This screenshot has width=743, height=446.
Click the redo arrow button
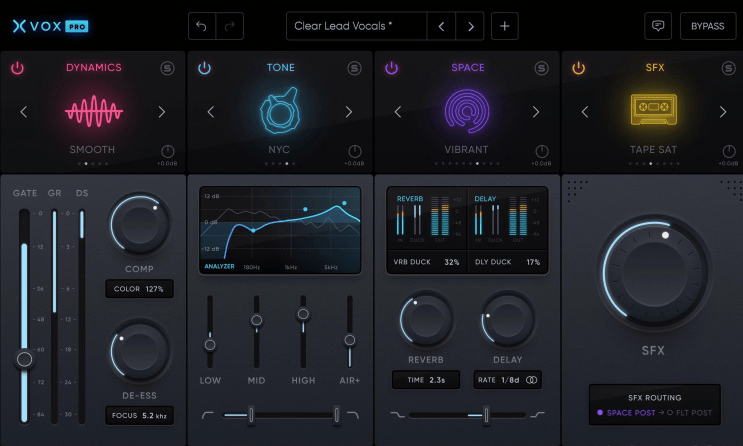coord(230,26)
